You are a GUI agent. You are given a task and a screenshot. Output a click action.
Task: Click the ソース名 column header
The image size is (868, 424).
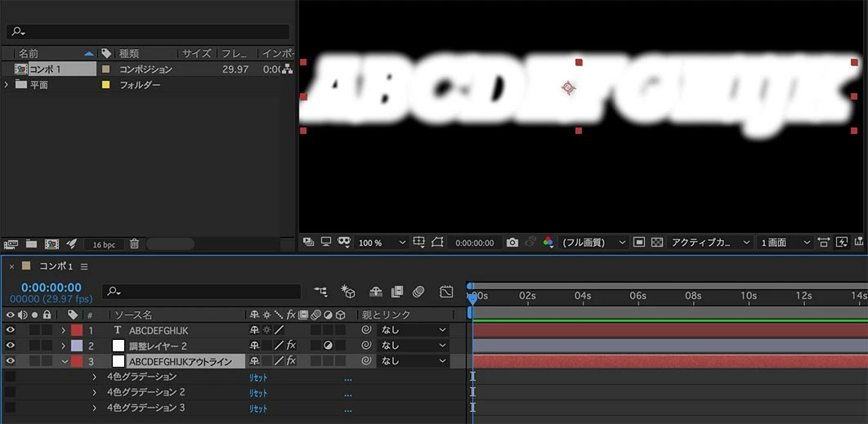(133, 315)
